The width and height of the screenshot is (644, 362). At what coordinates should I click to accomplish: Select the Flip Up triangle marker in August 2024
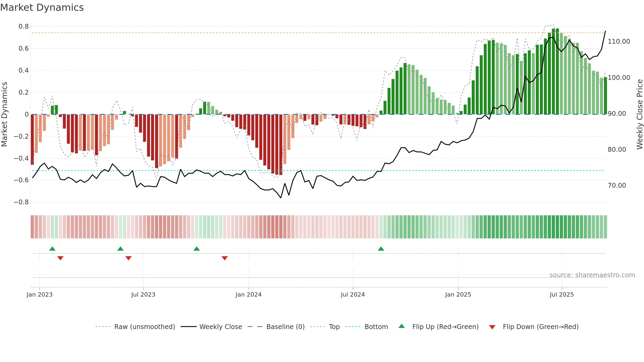pyautogui.click(x=381, y=249)
